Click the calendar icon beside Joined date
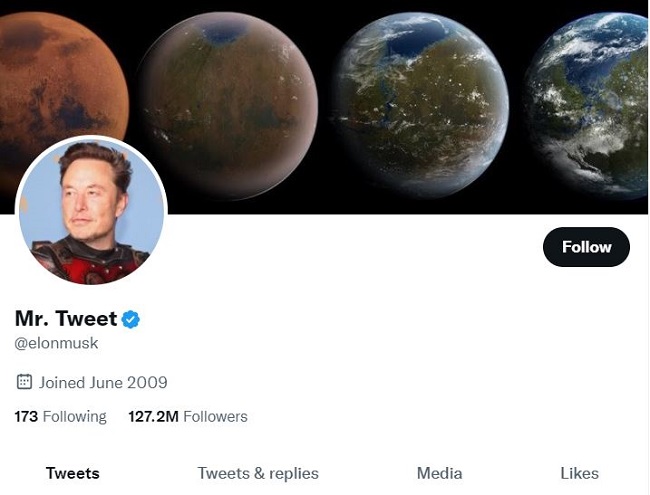Image resolution: width=650 pixels, height=495 pixels. [x=25, y=382]
